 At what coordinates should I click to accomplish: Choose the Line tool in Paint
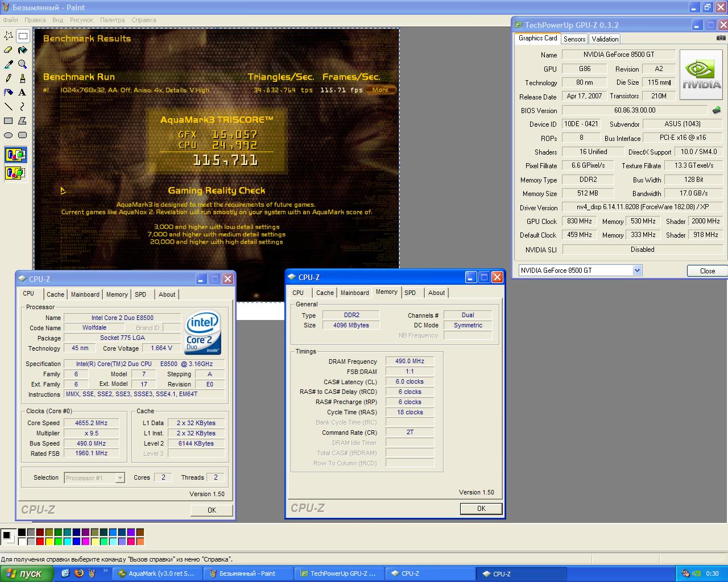click(x=9, y=106)
